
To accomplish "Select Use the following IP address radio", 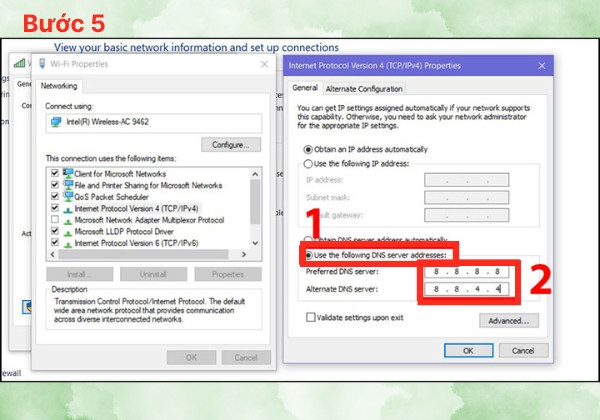I will pos(308,164).
